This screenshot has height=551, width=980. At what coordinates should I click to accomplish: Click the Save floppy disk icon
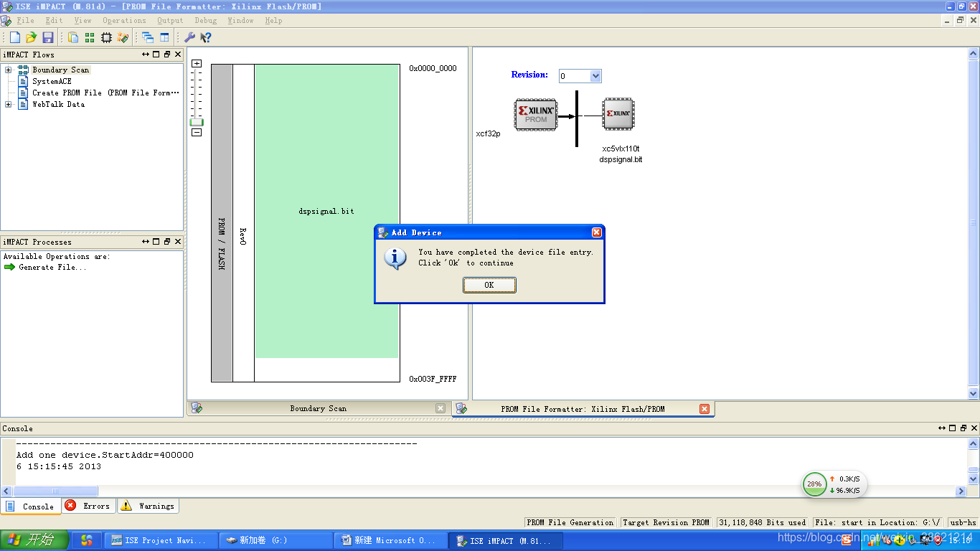click(48, 37)
